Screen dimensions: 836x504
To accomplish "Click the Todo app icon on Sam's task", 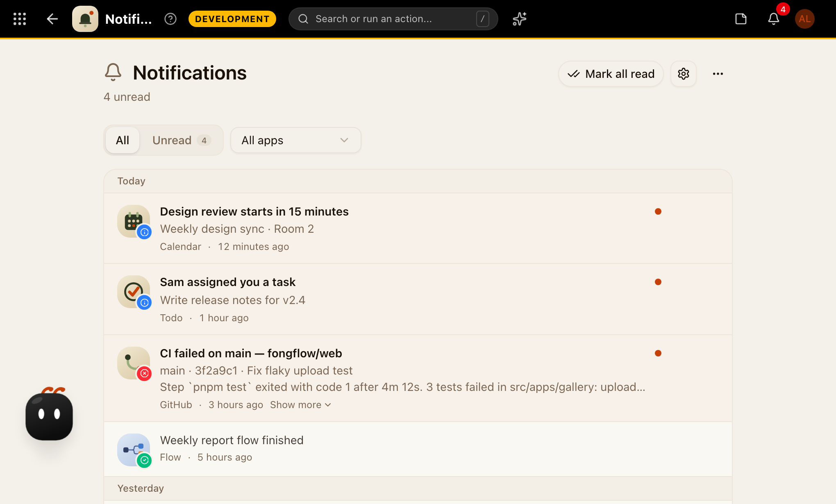I will [x=134, y=292].
